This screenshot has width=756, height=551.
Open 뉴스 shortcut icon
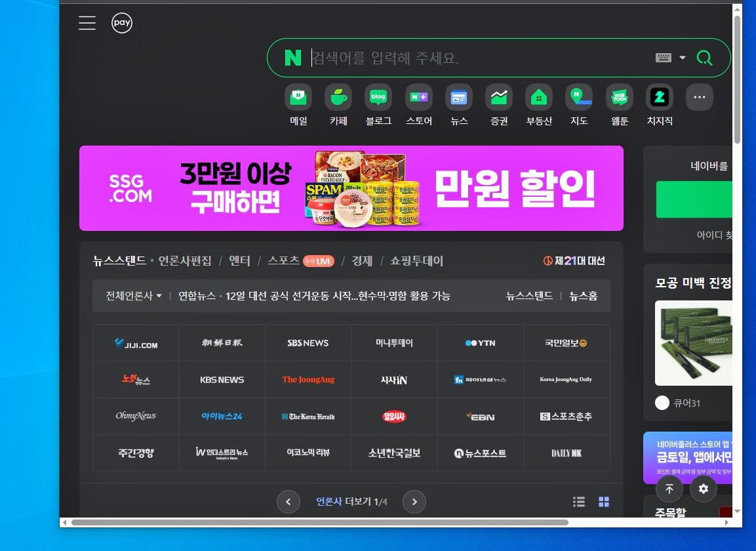(459, 97)
